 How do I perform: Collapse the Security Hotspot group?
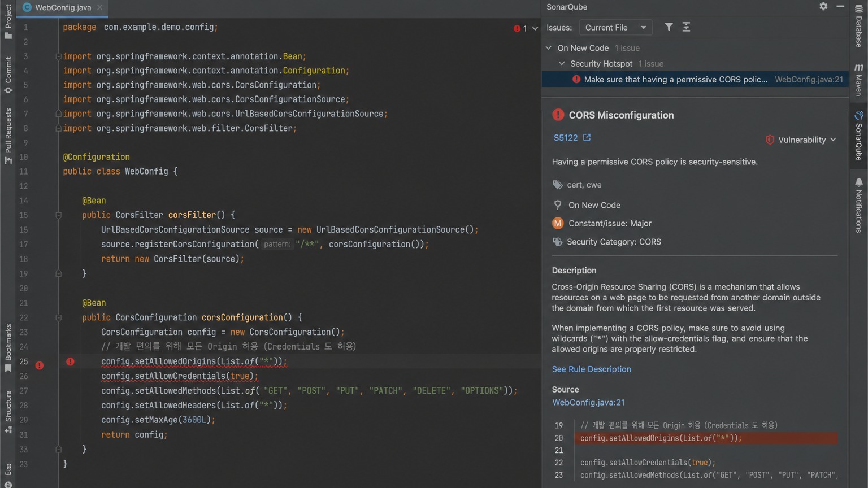point(562,64)
